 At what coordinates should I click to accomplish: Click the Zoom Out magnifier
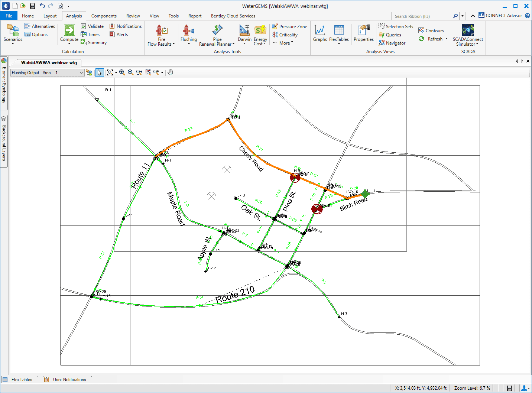click(x=130, y=72)
